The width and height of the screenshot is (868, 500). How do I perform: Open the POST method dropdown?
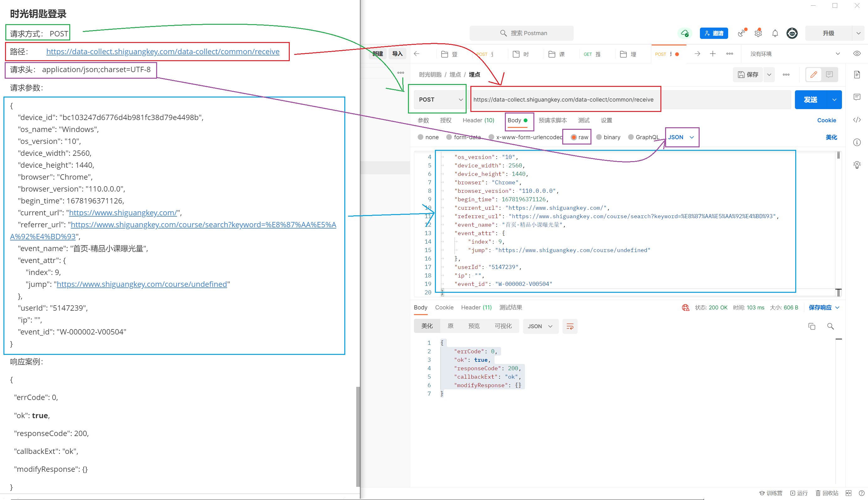[x=440, y=100]
